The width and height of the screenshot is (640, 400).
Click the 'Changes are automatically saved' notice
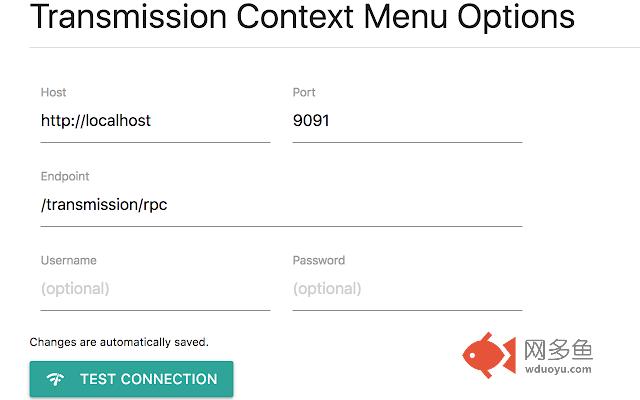tap(119, 342)
